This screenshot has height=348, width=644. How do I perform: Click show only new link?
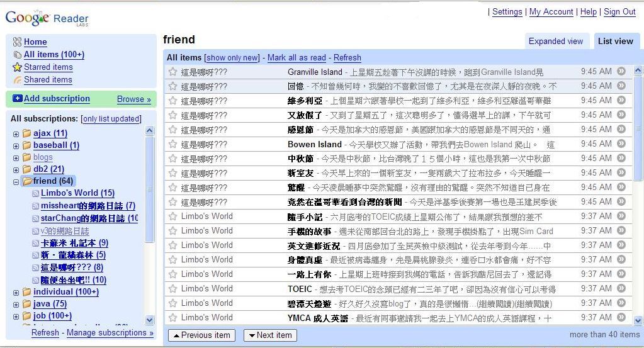pyautogui.click(x=232, y=58)
